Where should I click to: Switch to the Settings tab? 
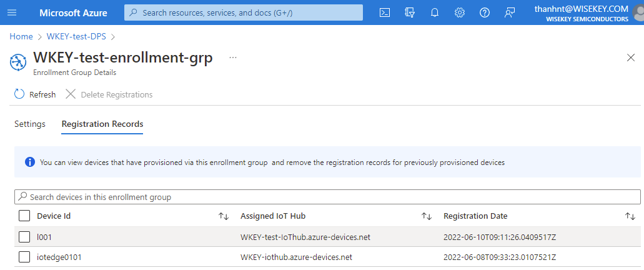tap(30, 124)
